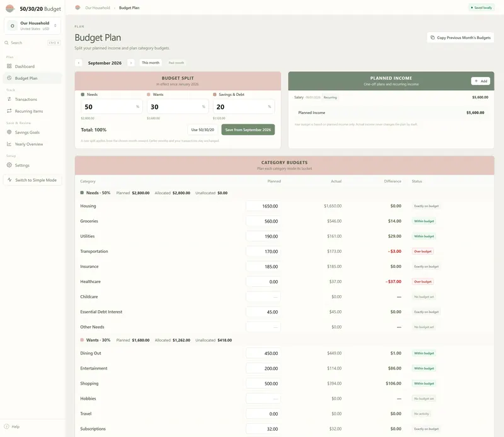Click the Transportation Over budget badge
The height and width of the screenshot is (437, 504).
(x=423, y=252)
